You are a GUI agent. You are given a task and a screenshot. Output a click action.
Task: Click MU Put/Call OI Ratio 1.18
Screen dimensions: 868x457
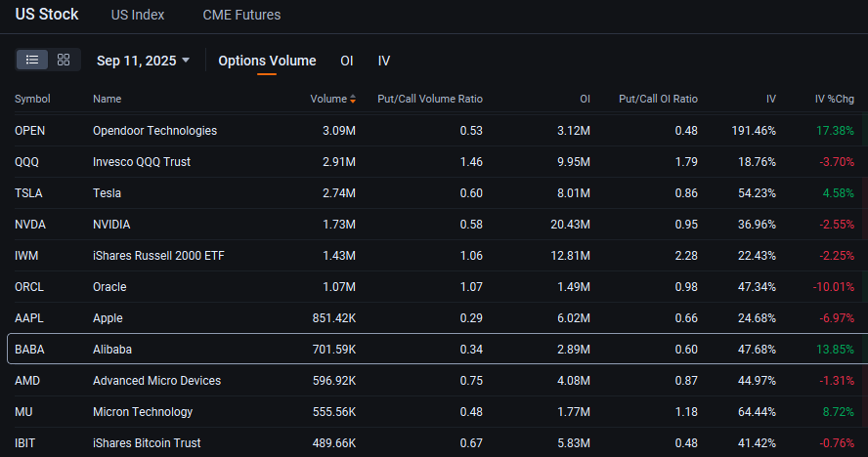click(686, 412)
